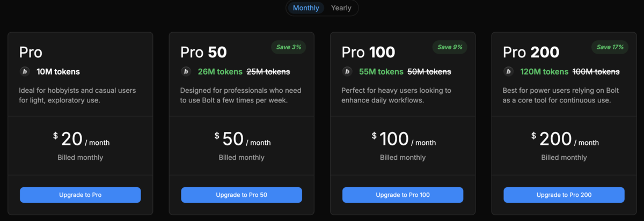
Task: Click Upgrade to Pro 200 button
Action: pos(564,195)
